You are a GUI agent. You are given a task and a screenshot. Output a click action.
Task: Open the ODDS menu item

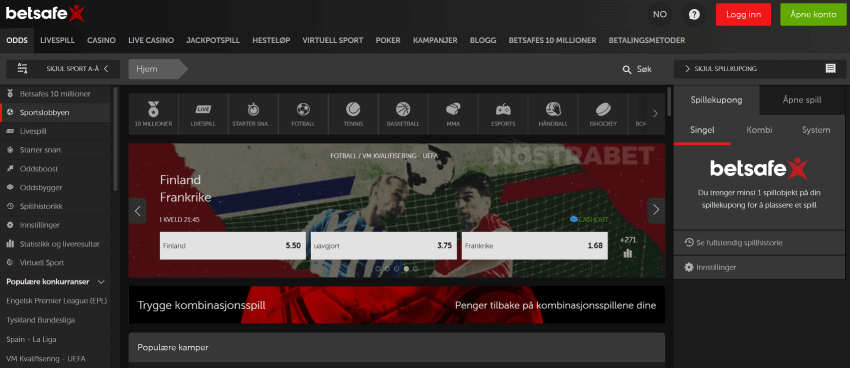pos(17,40)
